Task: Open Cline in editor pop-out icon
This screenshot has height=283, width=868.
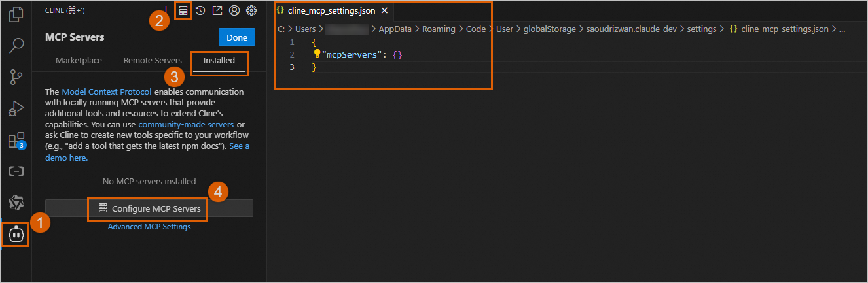Action: tap(217, 10)
